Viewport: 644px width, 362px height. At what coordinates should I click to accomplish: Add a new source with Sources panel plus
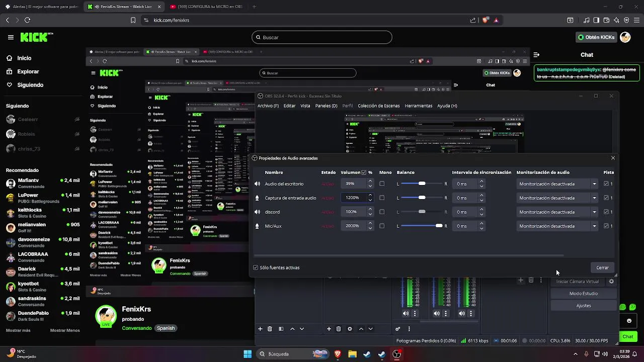click(329, 329)
